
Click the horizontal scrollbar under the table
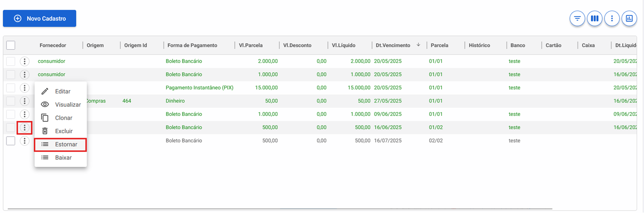click(x=280, y=209)
